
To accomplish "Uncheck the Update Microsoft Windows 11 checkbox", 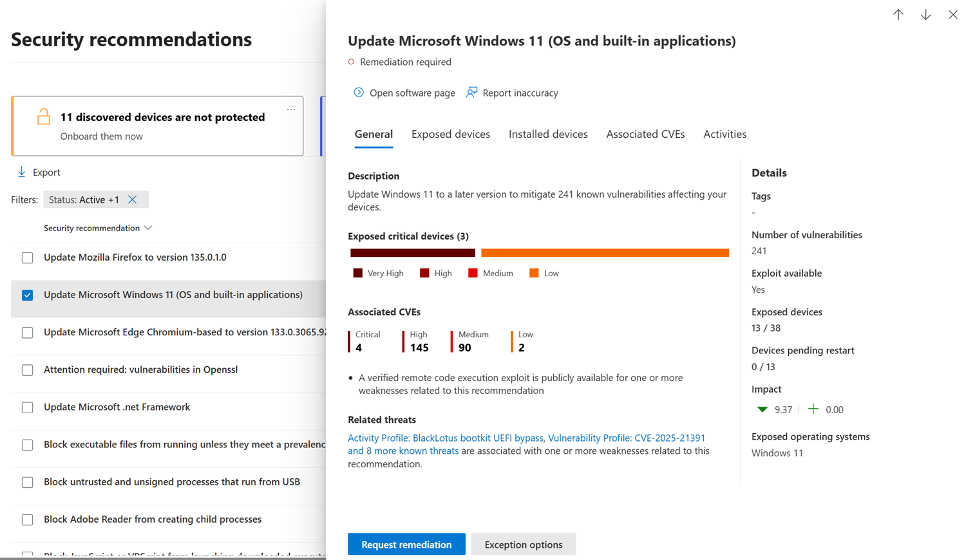I will 28,295.
